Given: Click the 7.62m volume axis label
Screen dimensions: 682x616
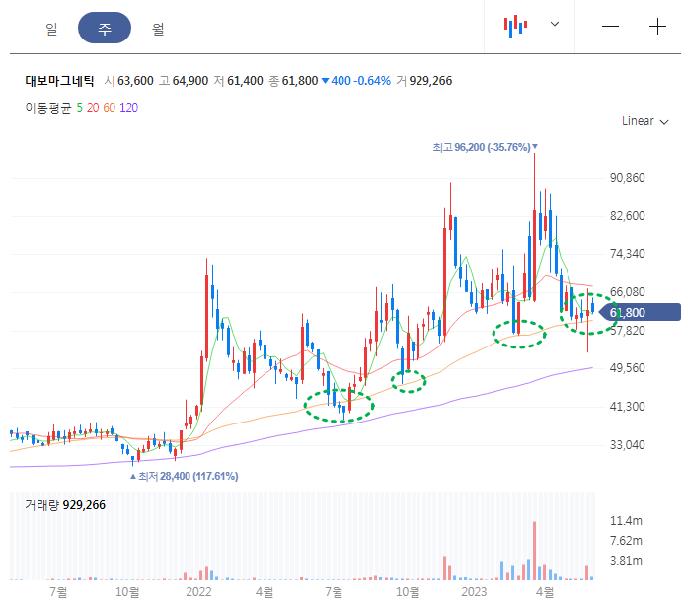Looking at the screenshot, I should (626, 541).
